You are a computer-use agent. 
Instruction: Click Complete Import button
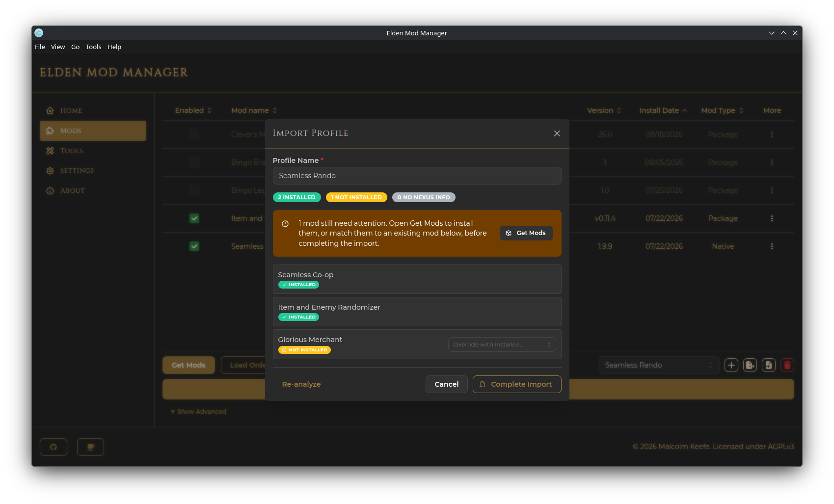click(517, 384)
